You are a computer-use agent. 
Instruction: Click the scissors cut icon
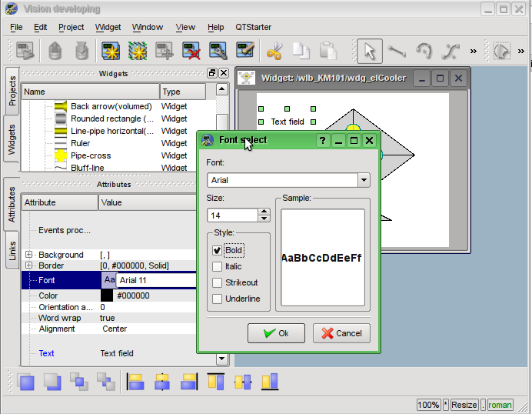pyautogui.click(x=274, y=52)
